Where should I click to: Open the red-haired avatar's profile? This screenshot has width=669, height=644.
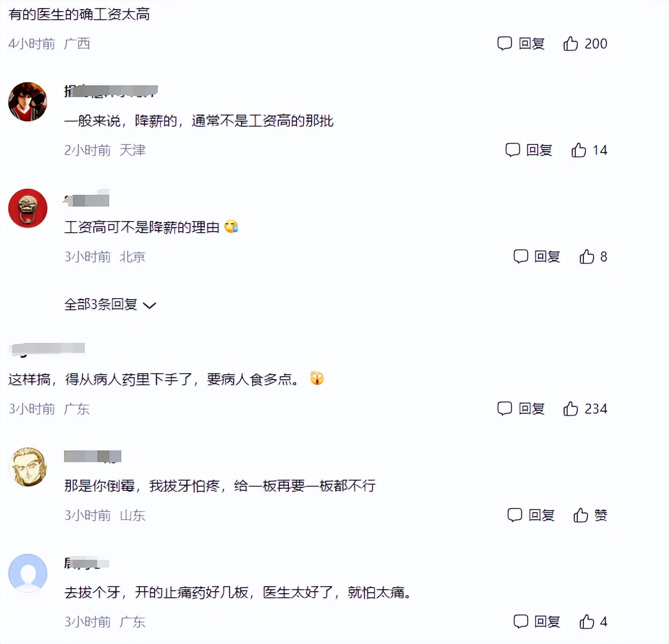tap(28, 101)
